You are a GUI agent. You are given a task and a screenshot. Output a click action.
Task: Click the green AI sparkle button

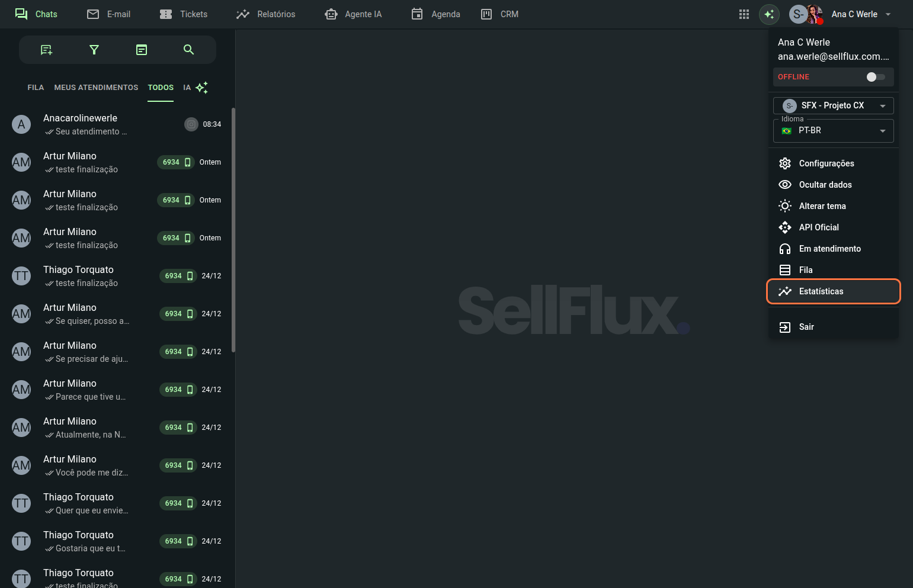[x=769, y=14]
